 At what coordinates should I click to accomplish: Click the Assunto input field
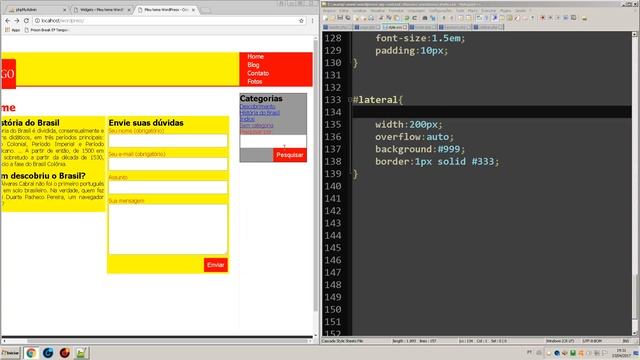pyautogui.click(x=168, y=187)
